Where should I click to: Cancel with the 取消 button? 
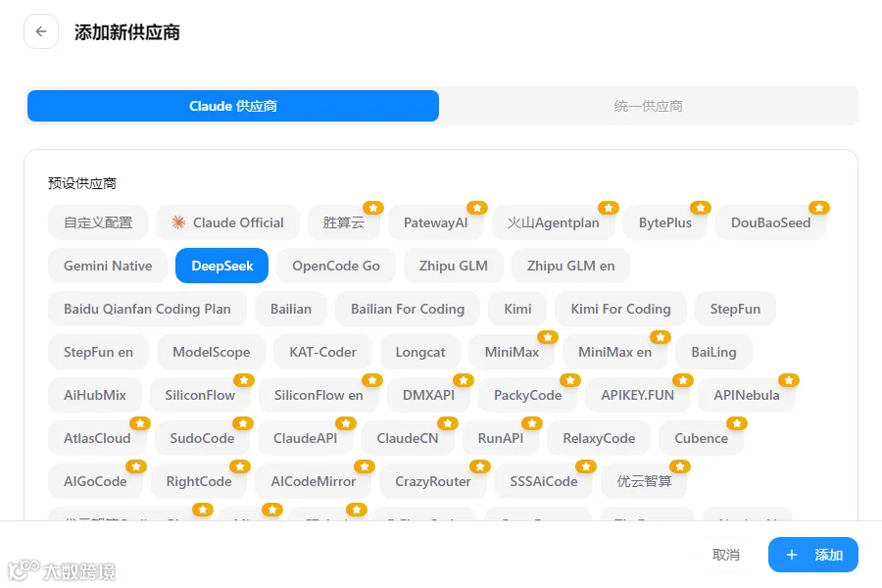[725, 555]
